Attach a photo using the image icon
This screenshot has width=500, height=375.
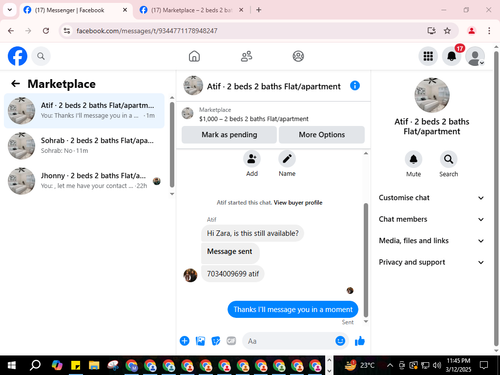tap(200, 341)
